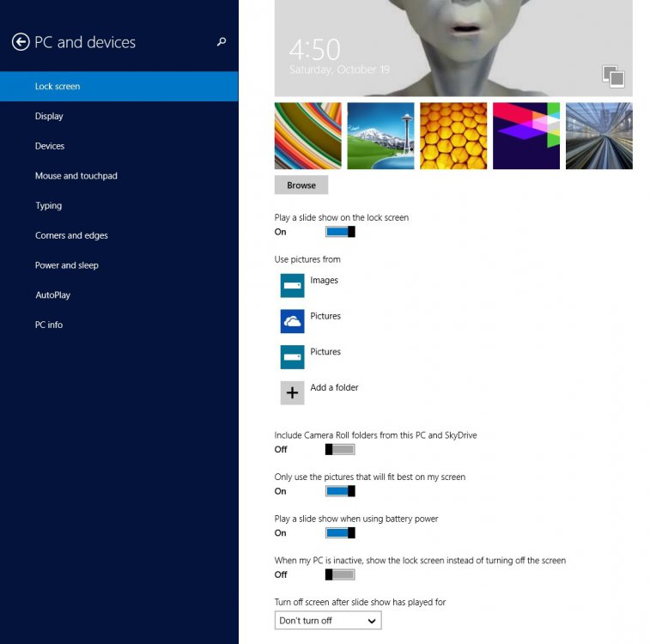Select Mouse and touchpad in sidebar
Screen dimensions: 650x644
coord(76,176)
